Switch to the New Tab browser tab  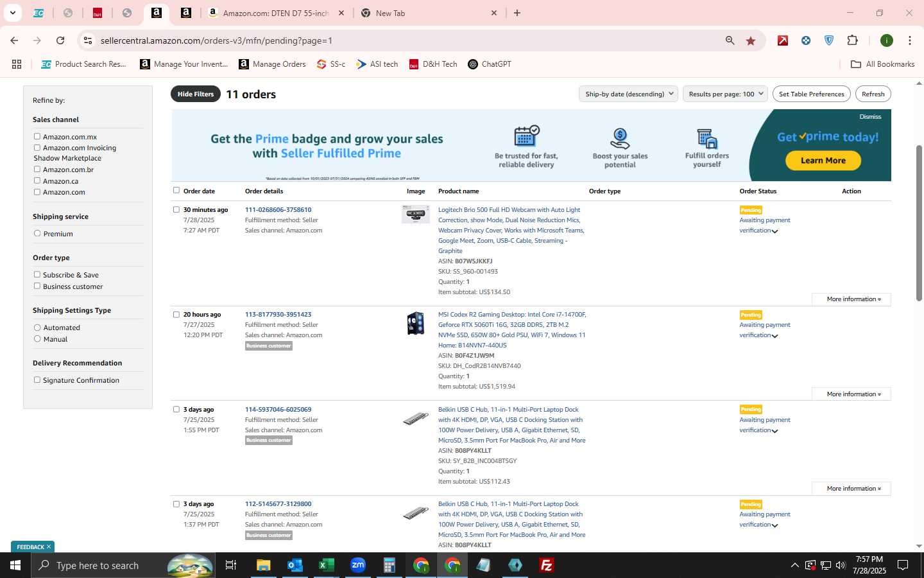[429, 13]
